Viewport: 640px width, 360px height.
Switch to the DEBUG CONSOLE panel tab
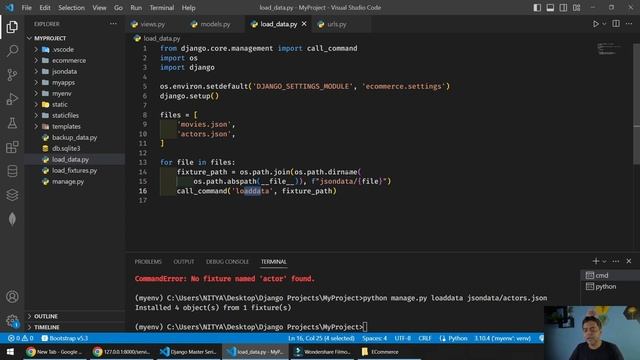(227, 262)
